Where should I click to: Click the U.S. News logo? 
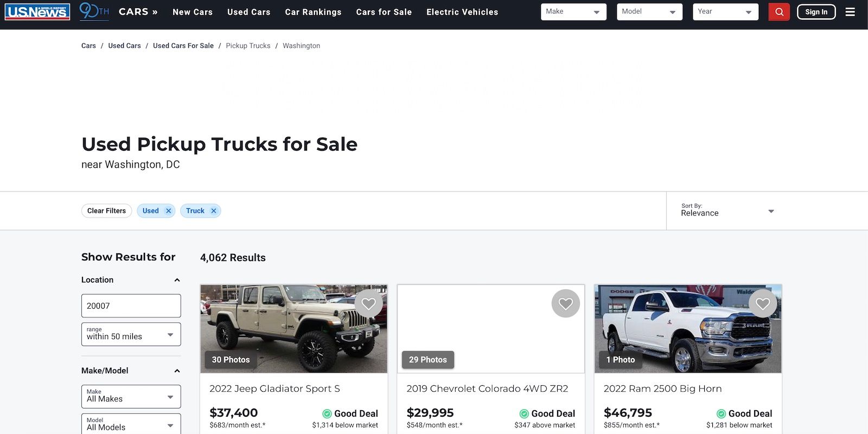pyautogui.click(x=36, y=10)
